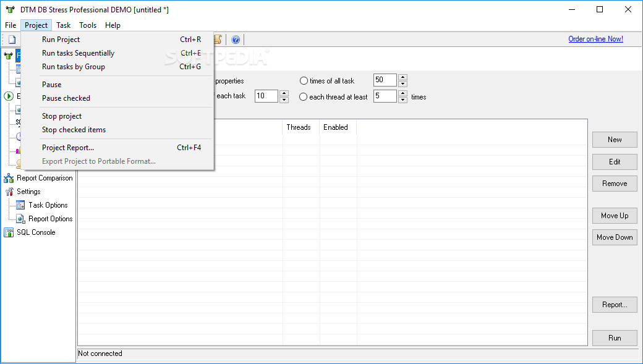Viewport: 643px width, 364px height.
Task: Click the Report Options globe page icon
Action: [20, 219]
